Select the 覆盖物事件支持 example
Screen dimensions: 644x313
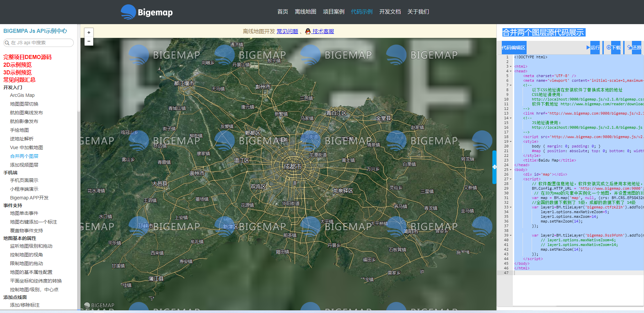26,231
